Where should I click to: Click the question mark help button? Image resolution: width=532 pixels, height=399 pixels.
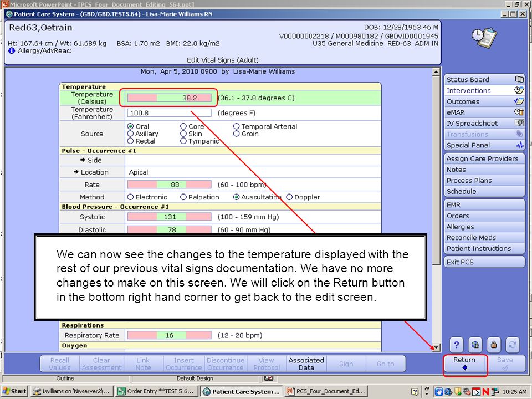pyautogui.click(x=456, y=345)
